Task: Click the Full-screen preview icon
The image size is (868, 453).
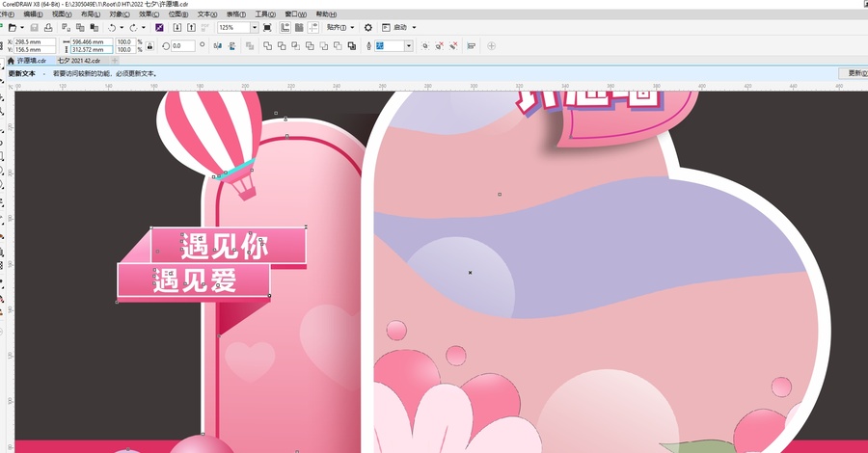Action: point(267,28)
